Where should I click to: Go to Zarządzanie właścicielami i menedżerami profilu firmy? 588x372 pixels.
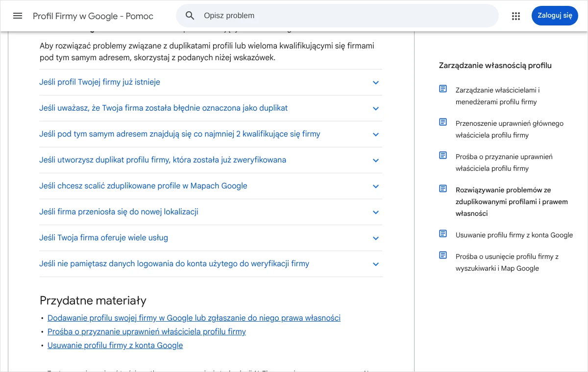[497, 96]
